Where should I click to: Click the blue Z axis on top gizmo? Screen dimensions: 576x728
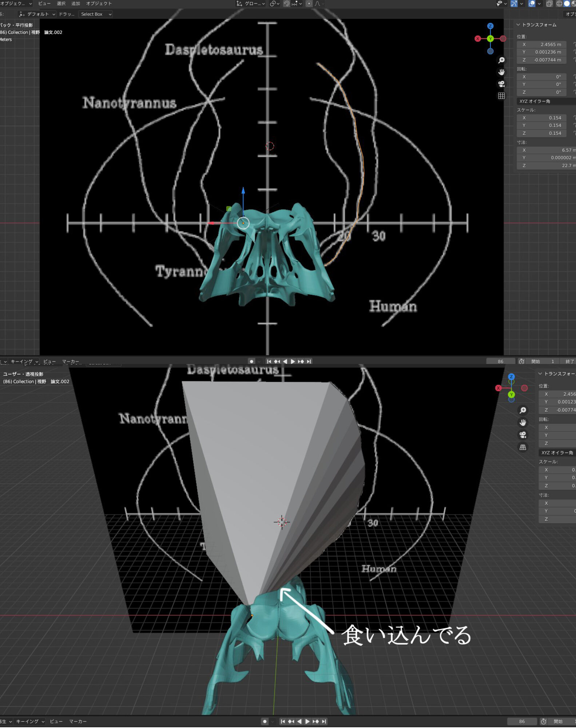coord(490,26)
